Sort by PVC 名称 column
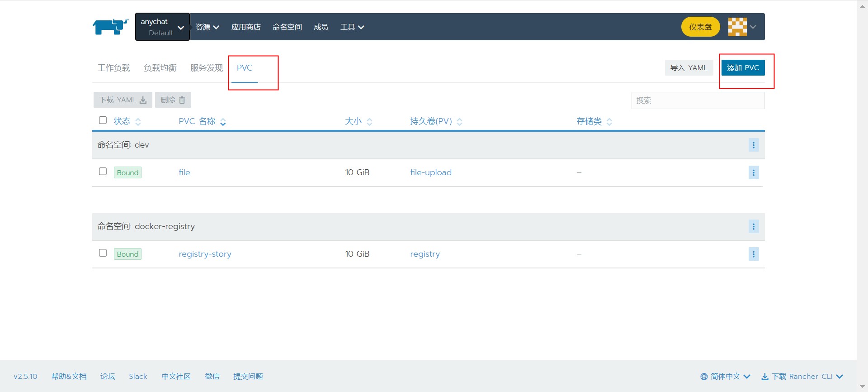 pos(202,121)
